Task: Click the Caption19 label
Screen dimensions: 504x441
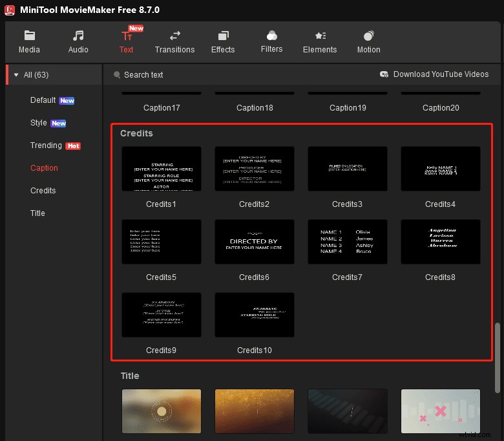Action: [x=348, y=108]
